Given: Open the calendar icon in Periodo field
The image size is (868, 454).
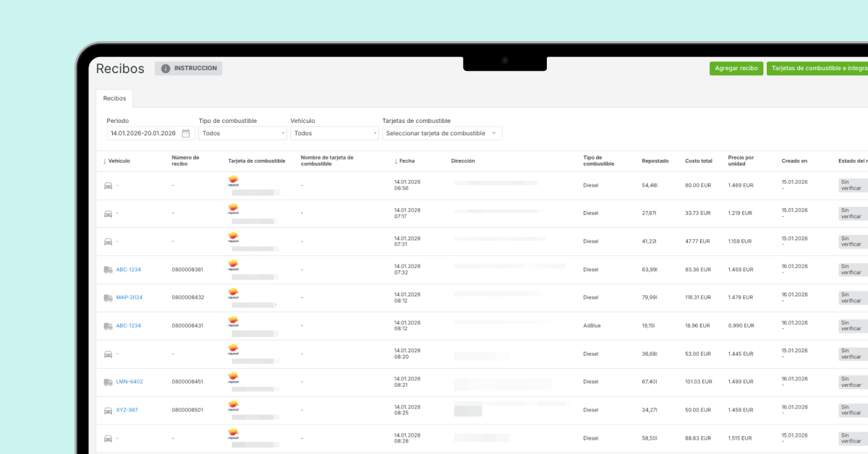Looking at the screenshot, I should (x=186, y=134).
